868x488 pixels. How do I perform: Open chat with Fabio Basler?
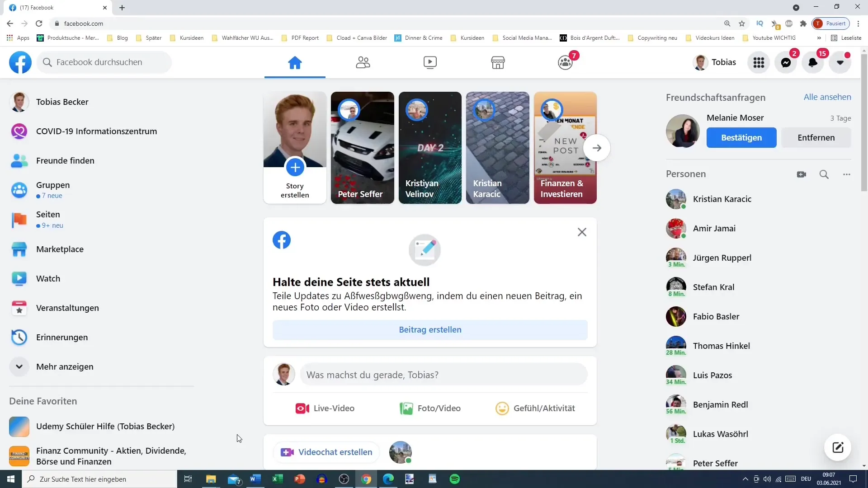(x=758, y=317)
